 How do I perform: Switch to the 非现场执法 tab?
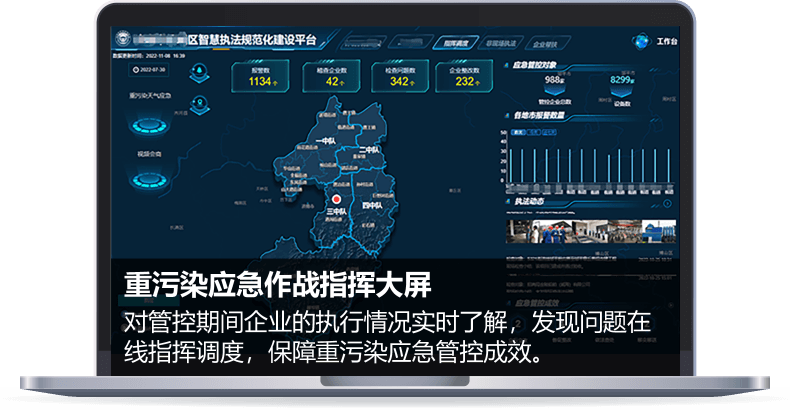coord(500,44)
